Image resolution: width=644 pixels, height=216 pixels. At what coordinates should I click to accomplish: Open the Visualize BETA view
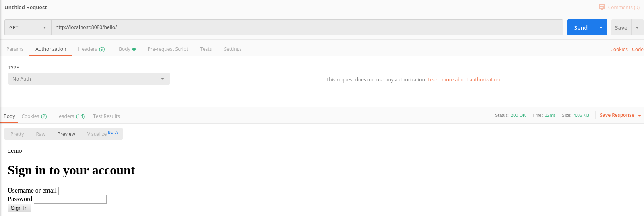coord(102,134)
